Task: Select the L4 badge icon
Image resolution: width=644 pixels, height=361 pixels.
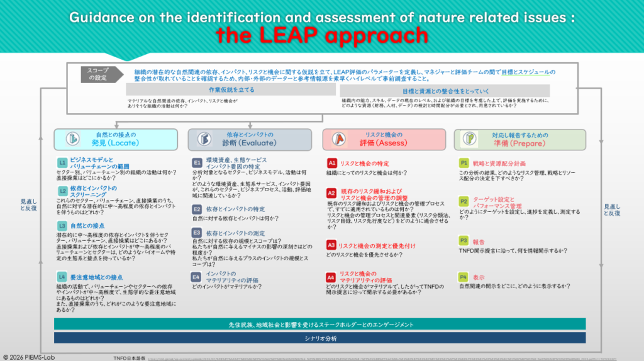Action: coord(62,277)
